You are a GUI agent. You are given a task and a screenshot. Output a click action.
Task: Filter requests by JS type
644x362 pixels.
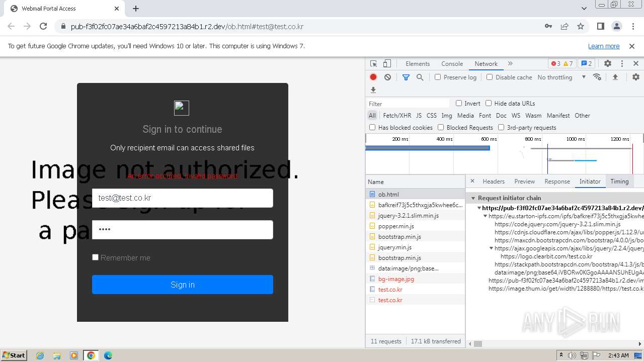pyautogui.click(x=419, y=115)
